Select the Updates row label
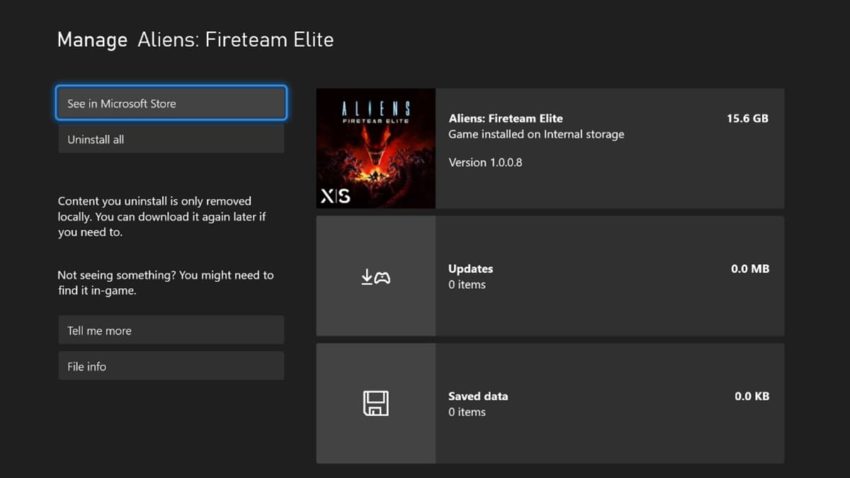The image size is (850, 478). [470, 268]
